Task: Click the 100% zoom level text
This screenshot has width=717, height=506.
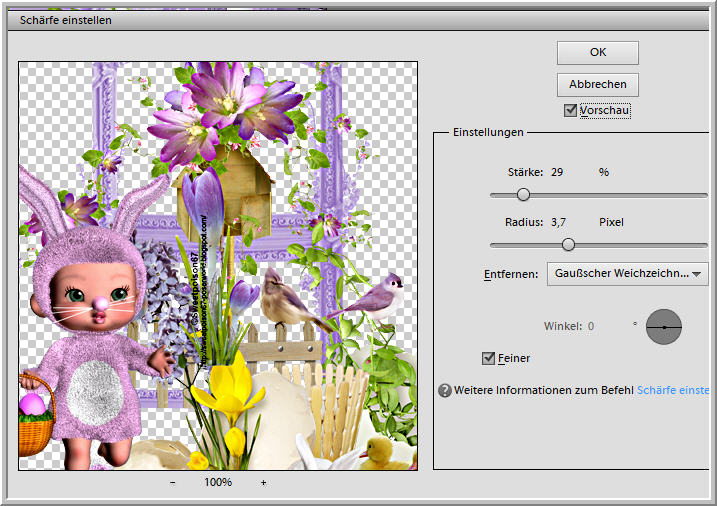Action: tap(218, 482)
